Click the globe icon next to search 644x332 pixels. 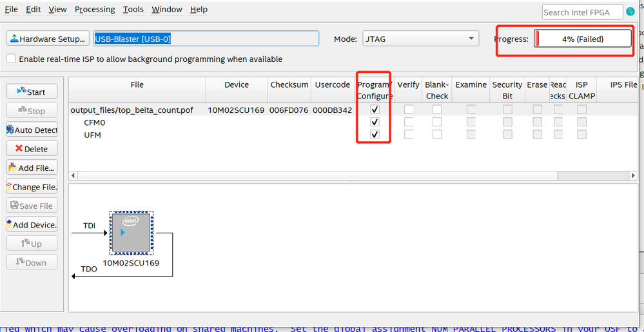(x=630, y=12)
